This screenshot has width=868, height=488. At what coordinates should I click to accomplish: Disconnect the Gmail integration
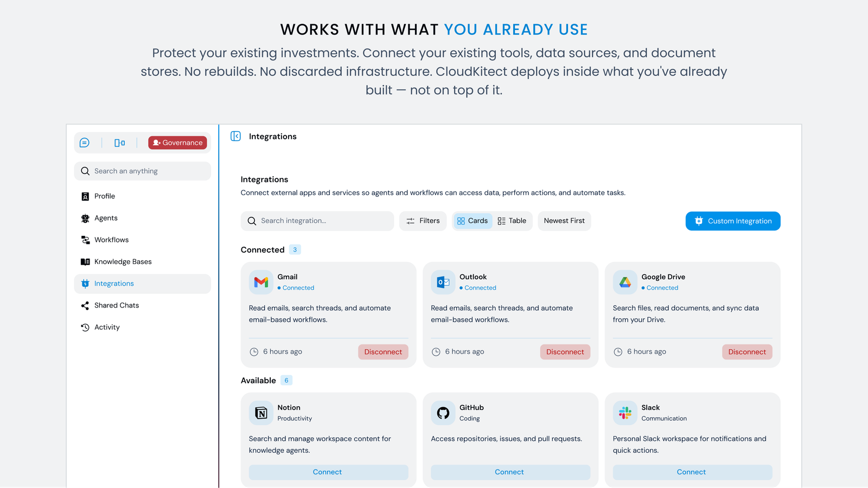[x=383, y=352]
